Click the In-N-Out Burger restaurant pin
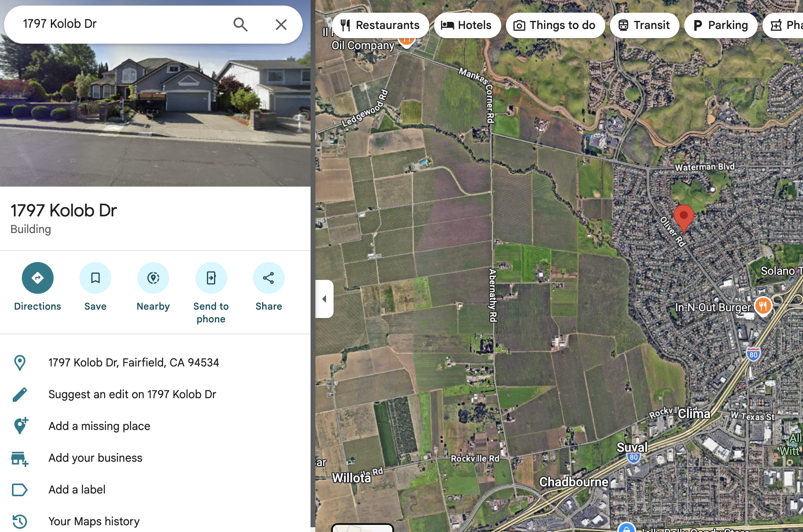The image size is (803, 532). tap(763, 306)
